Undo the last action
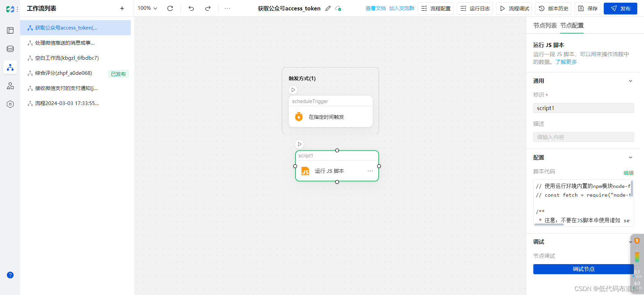 191,8
